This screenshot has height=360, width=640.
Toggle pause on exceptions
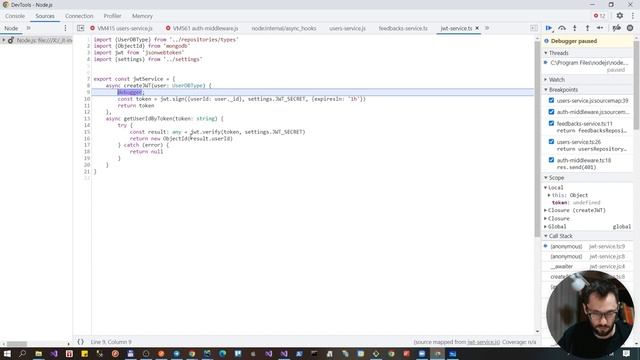[x=630, y=28]
